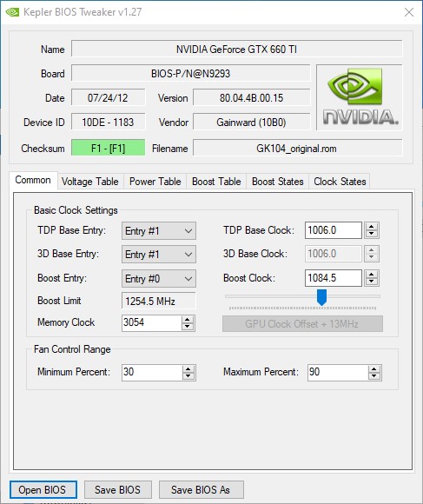
Task: Click the Name field NVIDIA GeForce GTX 660 TI
Action: tap(236, 50)
